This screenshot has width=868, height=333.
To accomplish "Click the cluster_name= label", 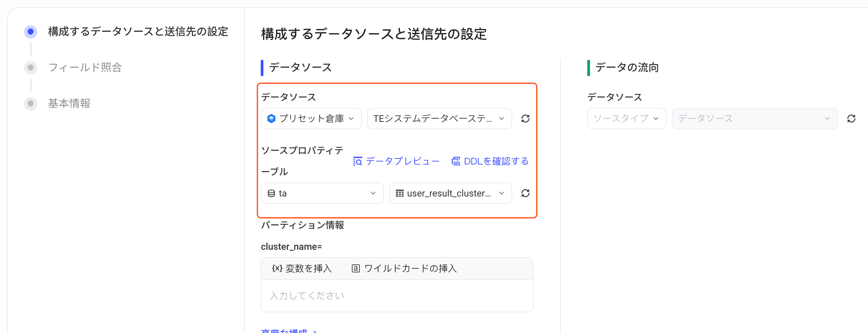I will [x=291, y=247].
